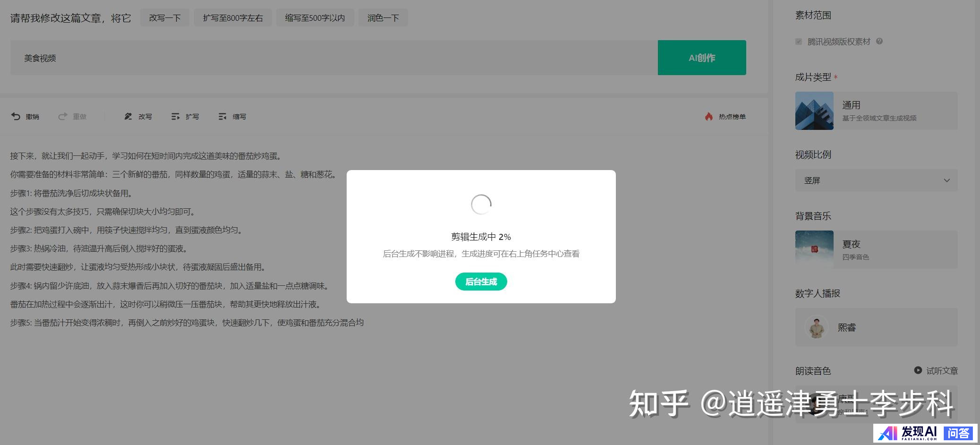Select the 通用 video type thumbnail
Screen dimensions: 980x445
pos(814,111)
